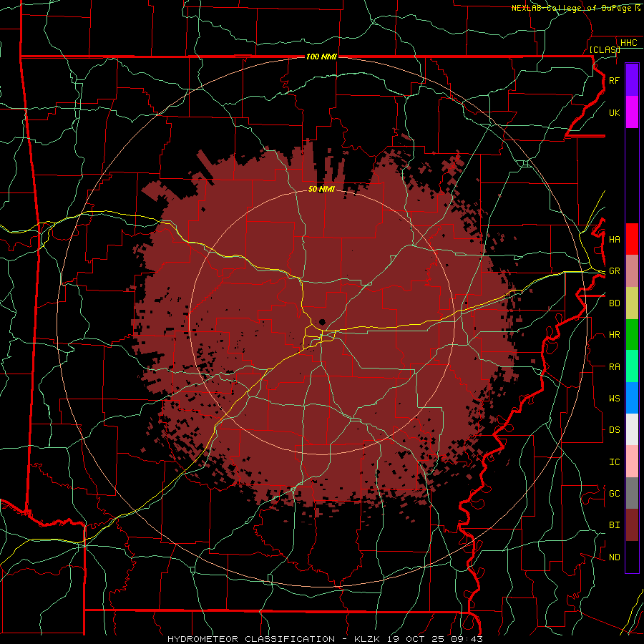Click the black radar site dot
The width and height of the screenshot is (644, 644).
[x=323, y=322]
